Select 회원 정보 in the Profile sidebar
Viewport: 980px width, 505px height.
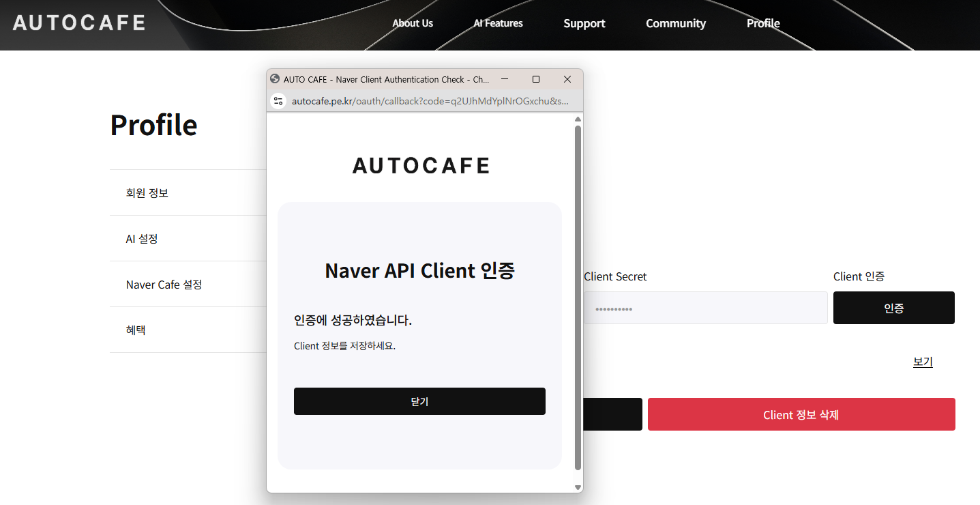tap(147, 193)
